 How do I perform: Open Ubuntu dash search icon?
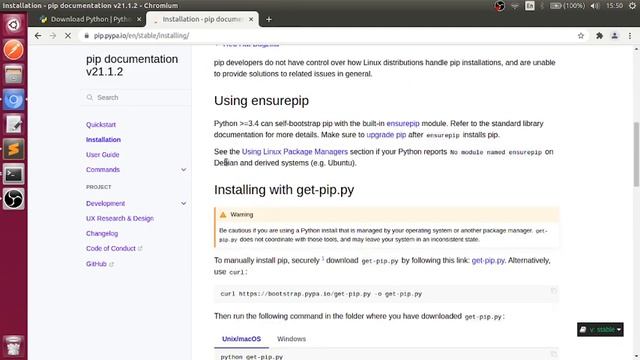pos(13,24)
